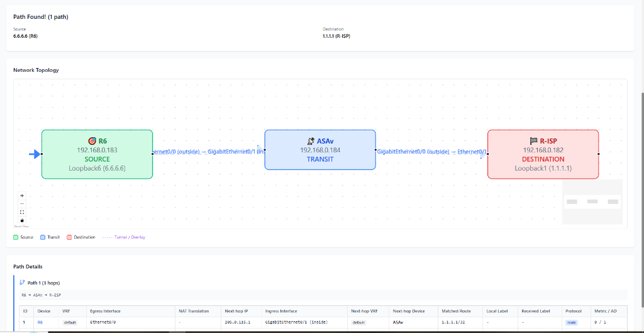
Task: Click the flag icon on R-ISP node
Action: click(x=533, y=141)
